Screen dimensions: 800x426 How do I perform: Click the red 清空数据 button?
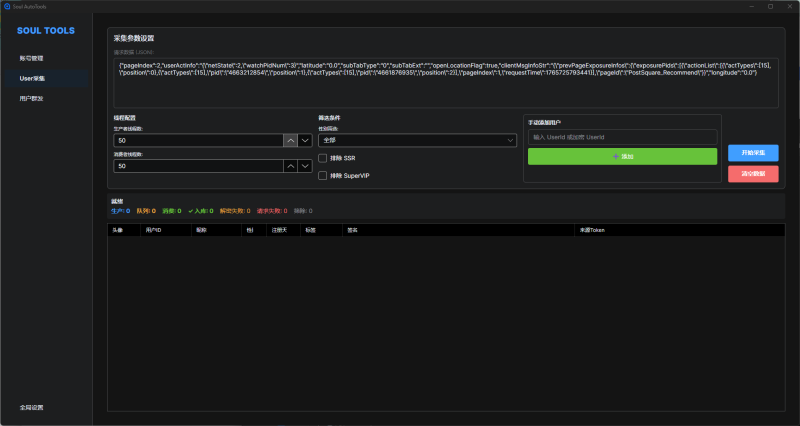pyautogui.click(x=753, y=173)
